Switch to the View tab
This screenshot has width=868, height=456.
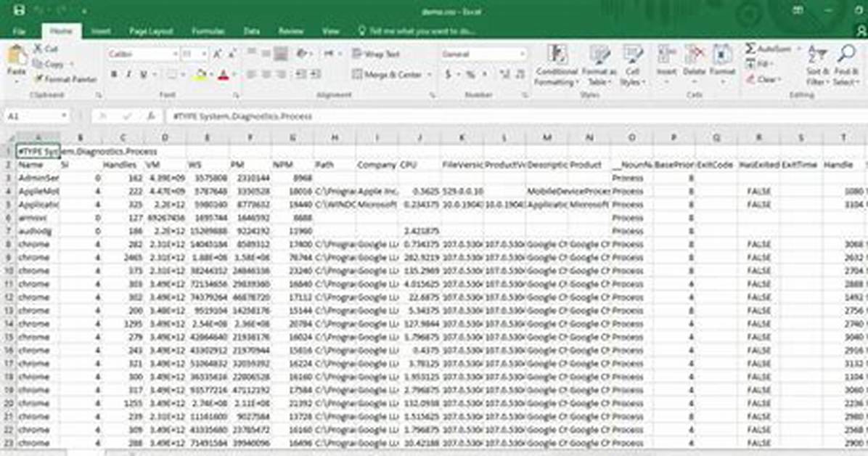pyautogui.click(x=330, y=31)
